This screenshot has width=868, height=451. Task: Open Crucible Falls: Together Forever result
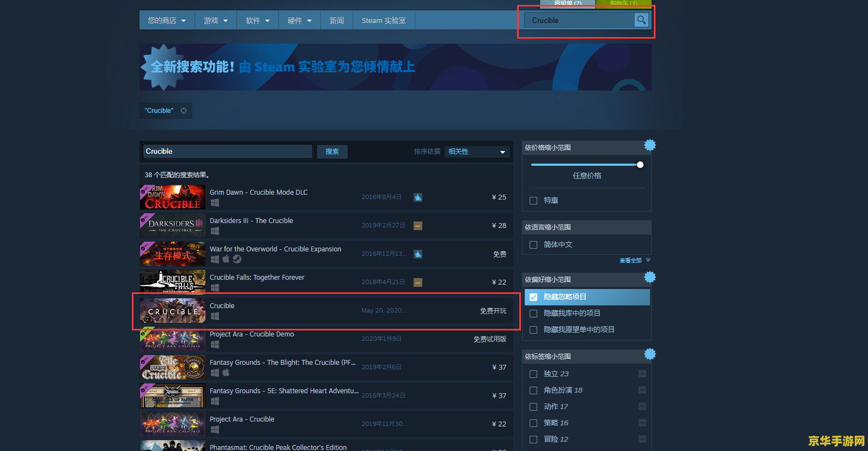tap(326, 282)
